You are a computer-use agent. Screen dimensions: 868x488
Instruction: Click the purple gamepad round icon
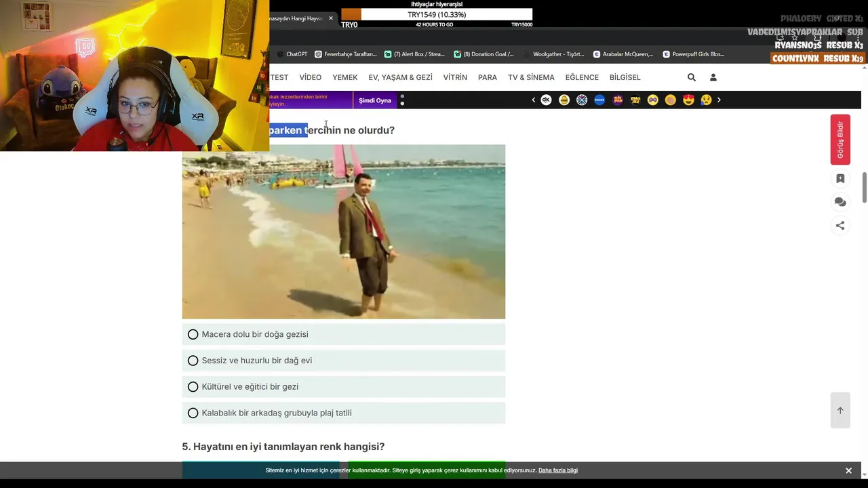tap(653, 100)
